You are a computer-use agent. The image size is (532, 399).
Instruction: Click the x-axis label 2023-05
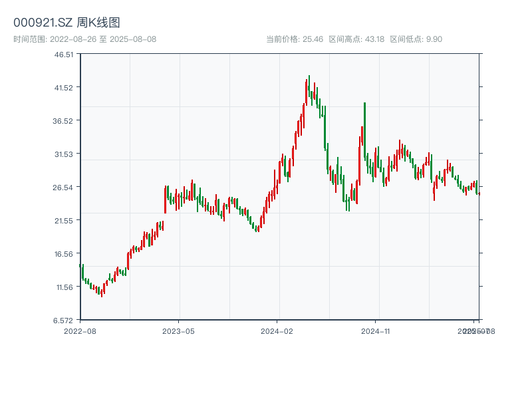pyautogui.click(x=178, y=331)
